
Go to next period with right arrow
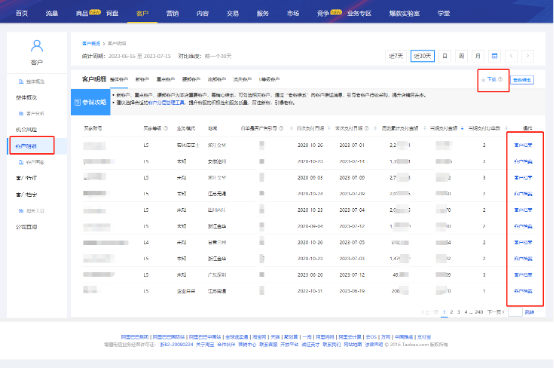528,56
